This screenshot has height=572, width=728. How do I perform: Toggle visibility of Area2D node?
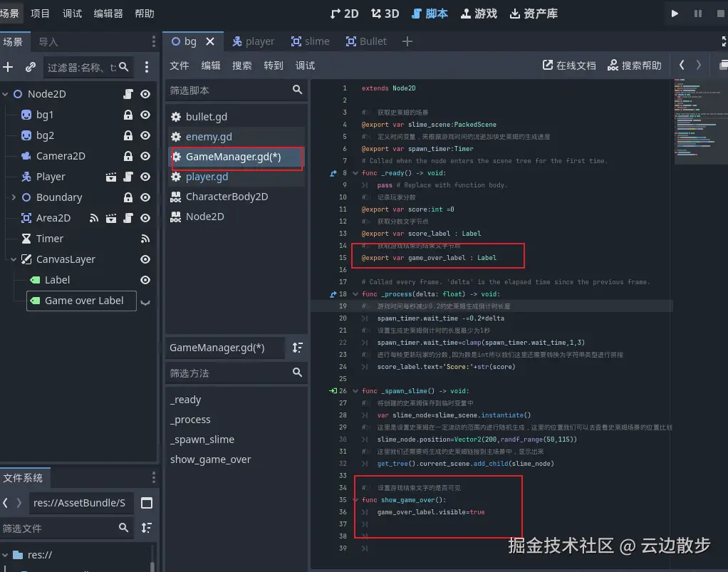click(145, 218)
